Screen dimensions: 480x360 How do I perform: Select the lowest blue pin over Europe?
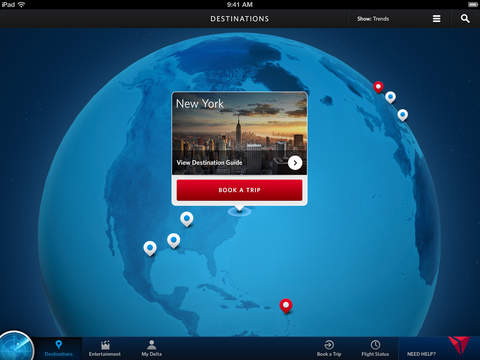pos(403,115)
